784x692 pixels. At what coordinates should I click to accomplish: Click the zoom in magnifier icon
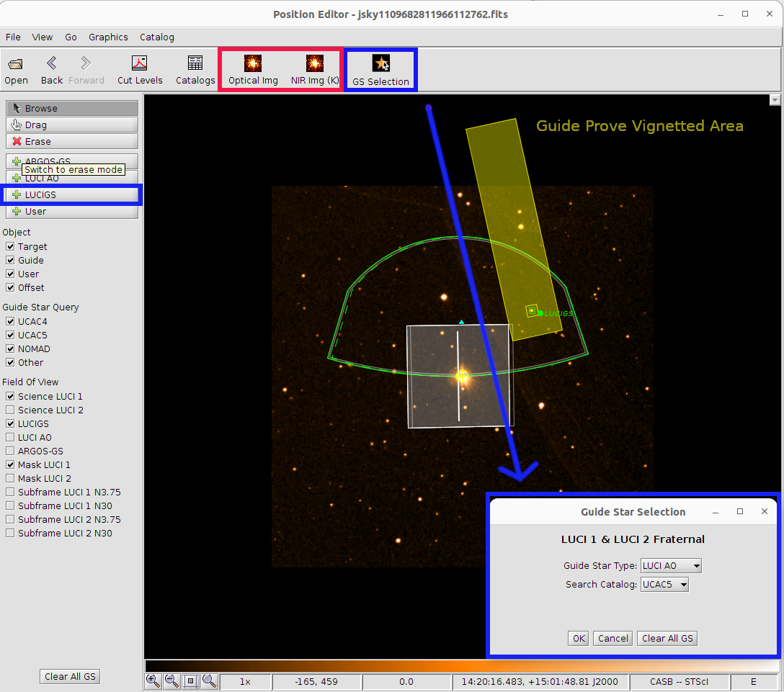pos(153,680)
